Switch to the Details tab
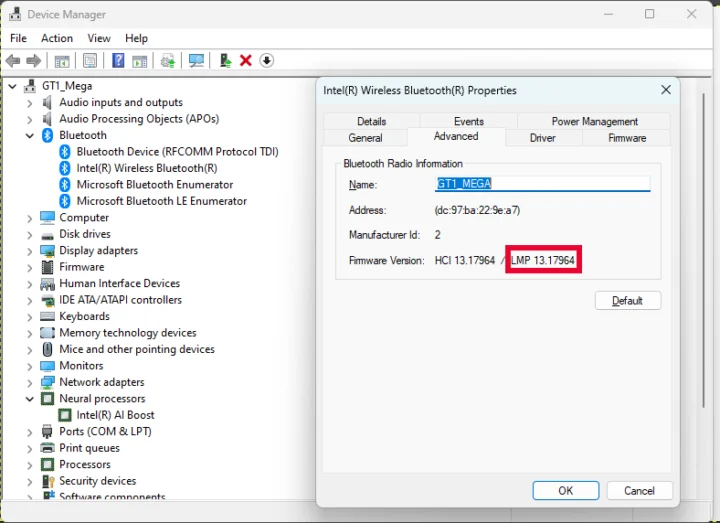 click(371, 121)
